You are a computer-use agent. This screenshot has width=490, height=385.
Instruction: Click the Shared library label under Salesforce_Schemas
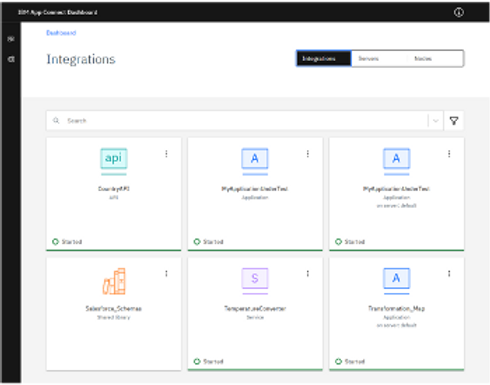point(114,317)
